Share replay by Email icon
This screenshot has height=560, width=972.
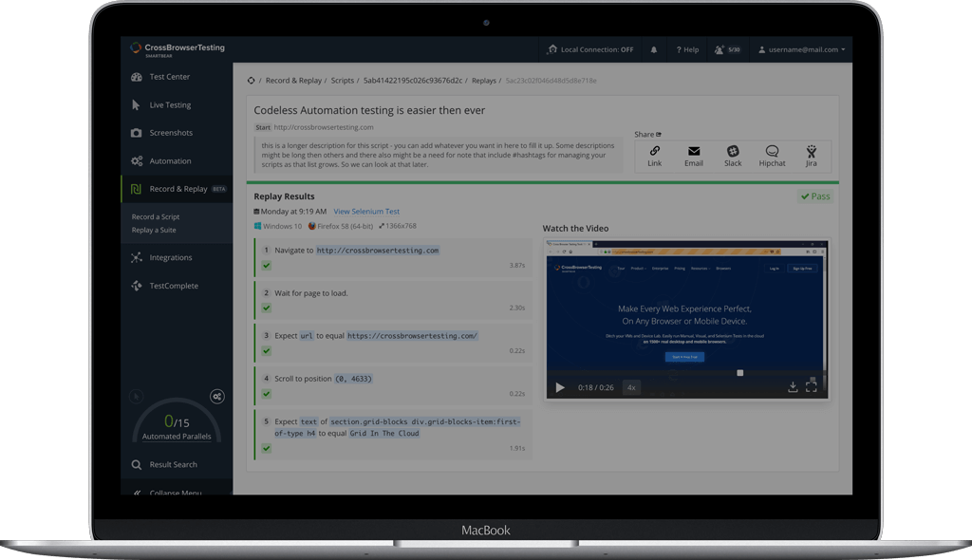click(694, 152)
